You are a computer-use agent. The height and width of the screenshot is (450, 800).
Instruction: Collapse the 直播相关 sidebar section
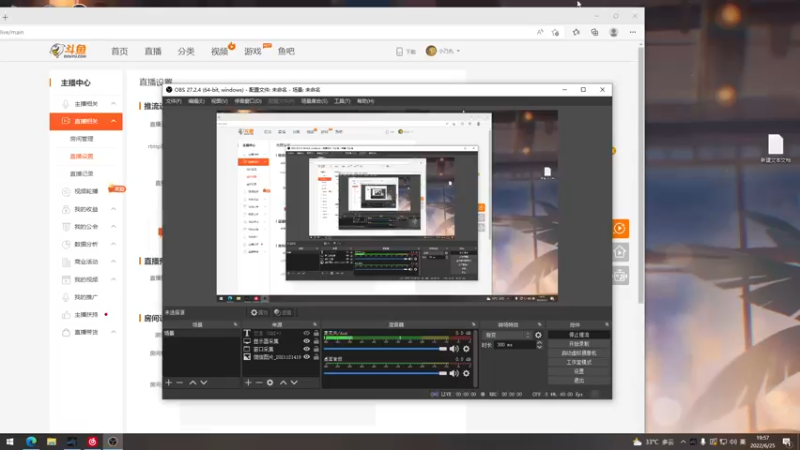[113, 121]
